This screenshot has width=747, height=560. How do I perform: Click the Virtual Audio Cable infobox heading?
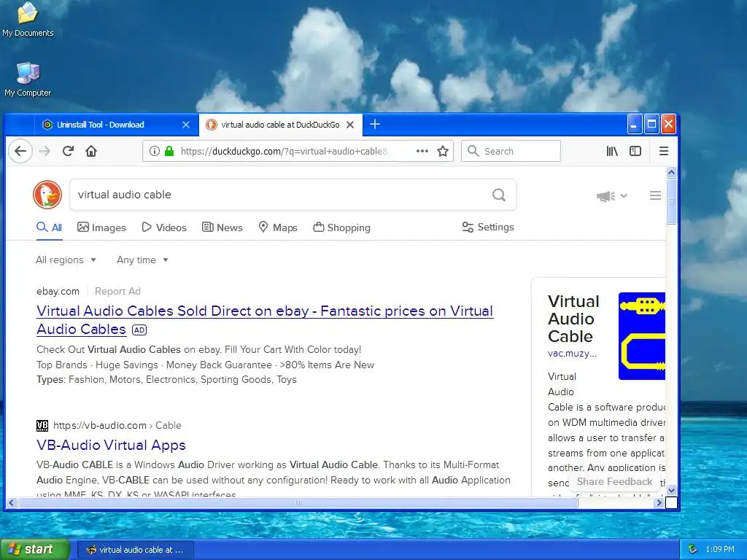tap(573, 319)
